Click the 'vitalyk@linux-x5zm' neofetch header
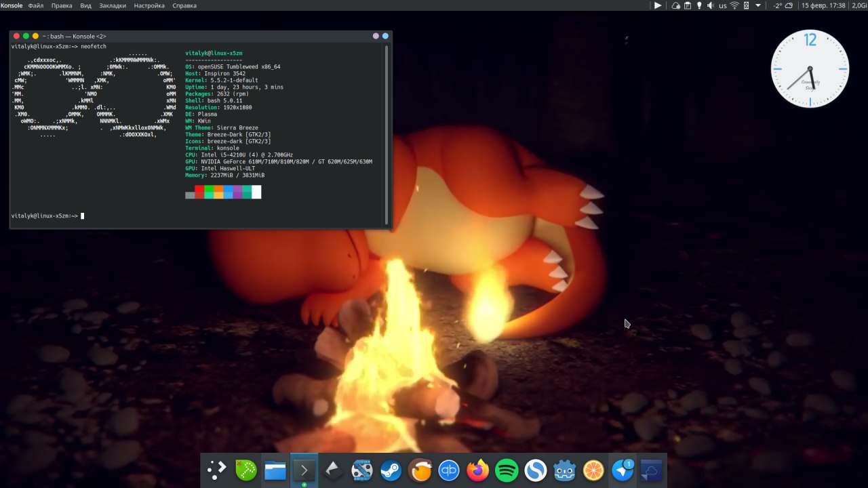This screenshot has width=868, height=488. click(214, 53)
